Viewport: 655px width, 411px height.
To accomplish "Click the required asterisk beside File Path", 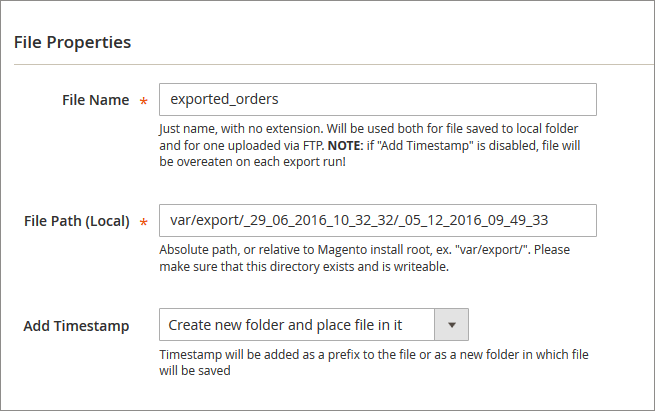I will tap(144, 221).
